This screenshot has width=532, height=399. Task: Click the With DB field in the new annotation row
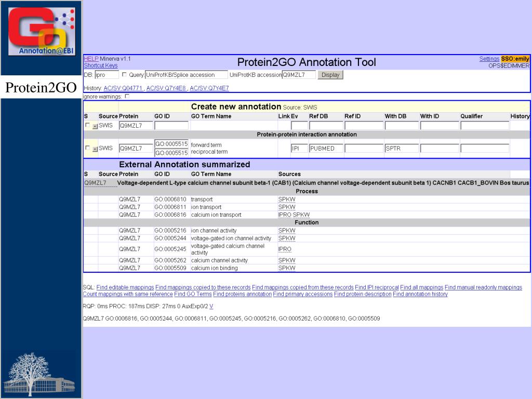402,126
